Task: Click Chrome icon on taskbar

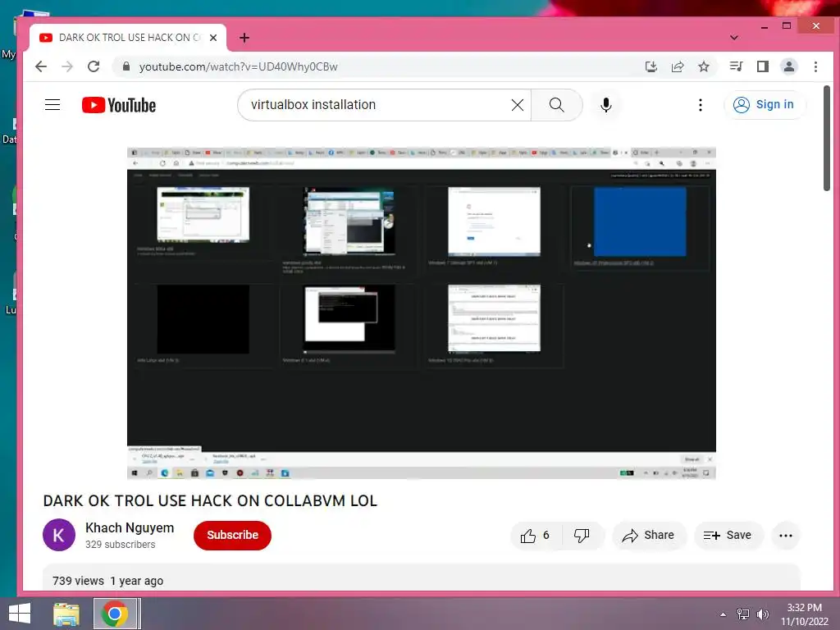Action: 115,614
